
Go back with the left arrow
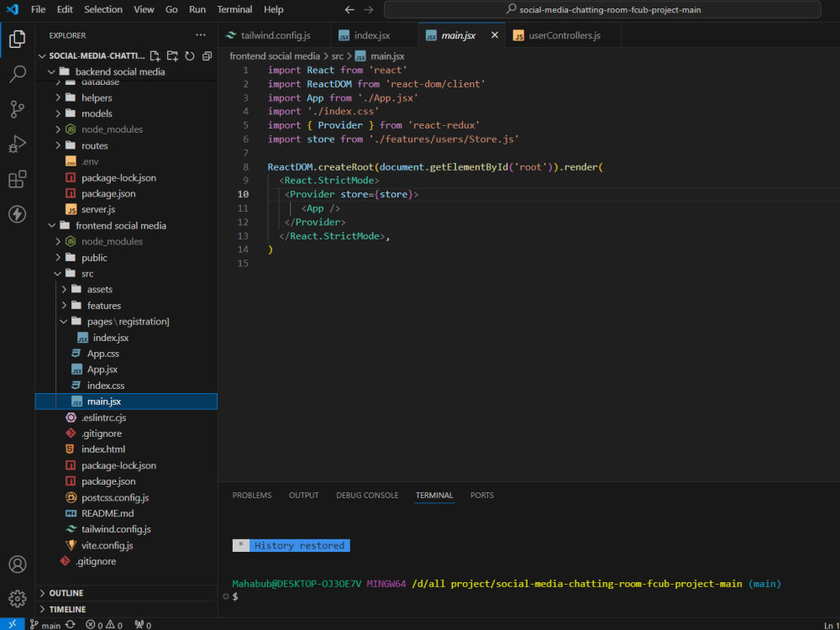(x=349, y=9)
